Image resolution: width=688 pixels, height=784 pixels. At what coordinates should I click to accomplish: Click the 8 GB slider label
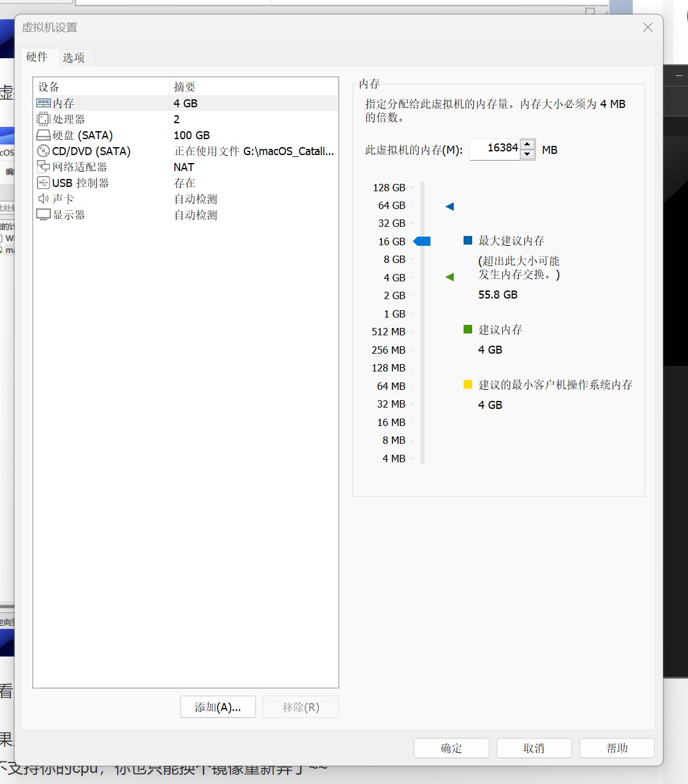[394, 259]
